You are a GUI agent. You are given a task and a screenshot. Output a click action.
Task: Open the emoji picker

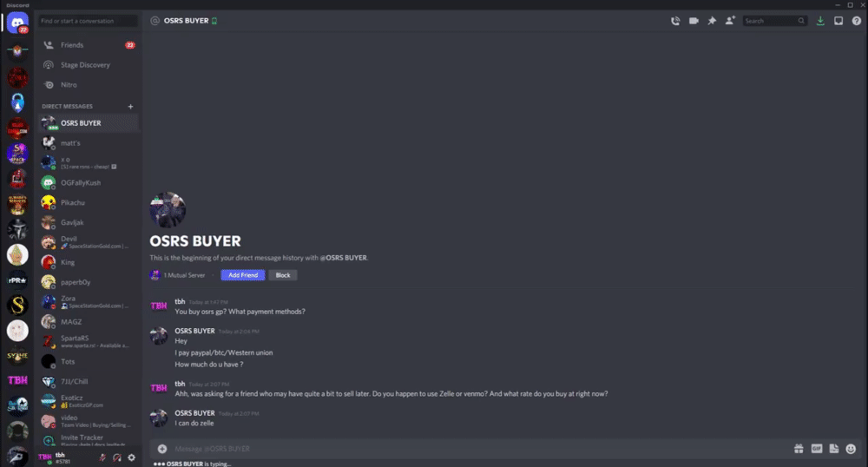pyautogui.click(x=851, y=449)
